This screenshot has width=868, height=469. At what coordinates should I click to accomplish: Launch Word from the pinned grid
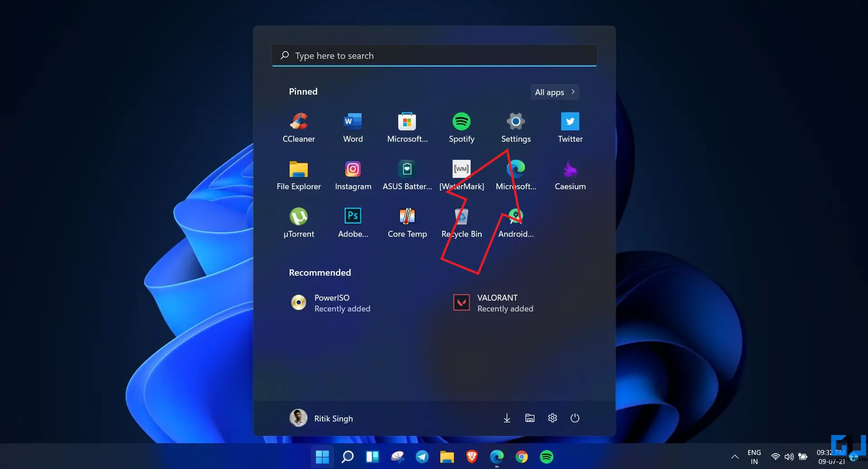coord(353,128)
